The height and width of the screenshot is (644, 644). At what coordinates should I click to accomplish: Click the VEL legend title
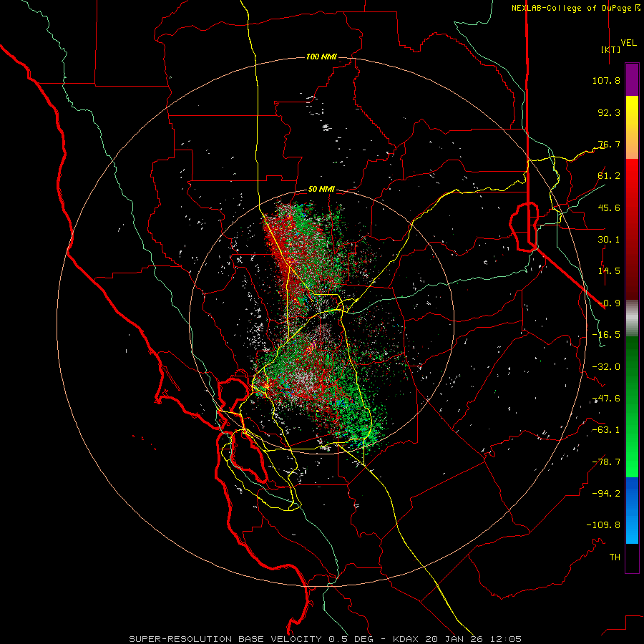[x=628, y=43]
